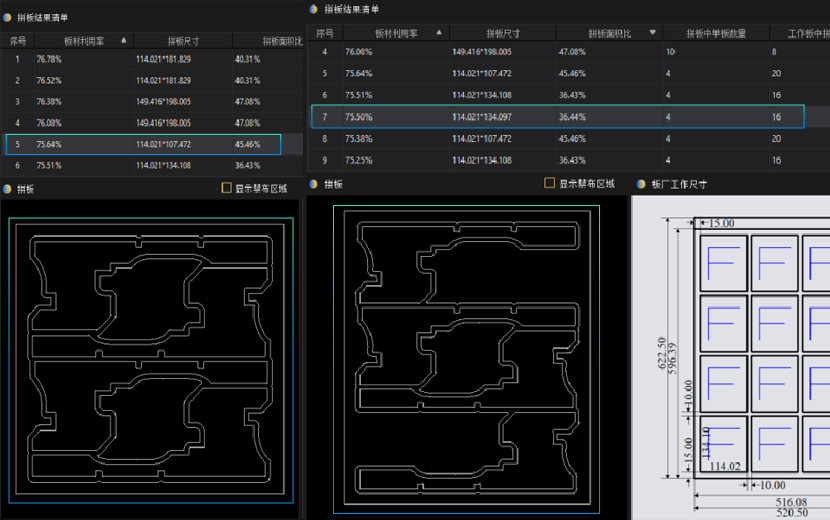Toggle sort arrow on 板材利用率 in left panel
The image size is (830, 520).
[124, 40]
